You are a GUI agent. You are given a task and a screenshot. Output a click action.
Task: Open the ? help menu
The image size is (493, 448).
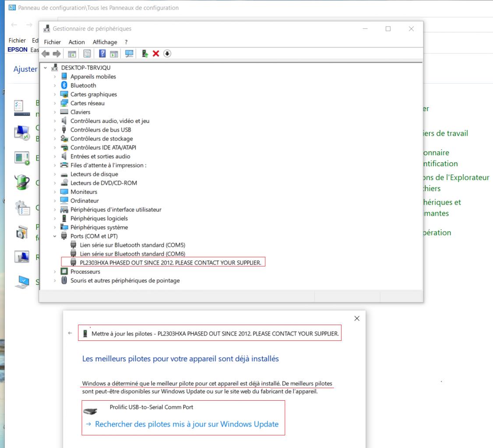(126, 42)
